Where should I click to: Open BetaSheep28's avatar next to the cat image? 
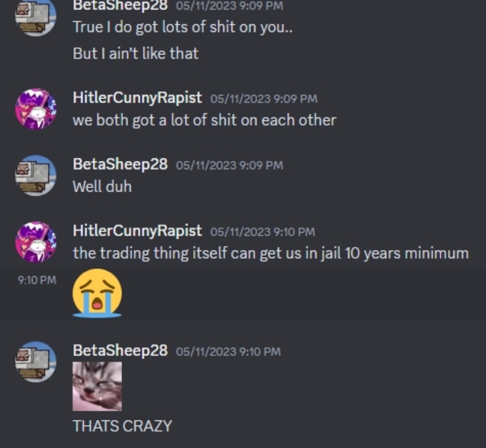coord(36,362)
